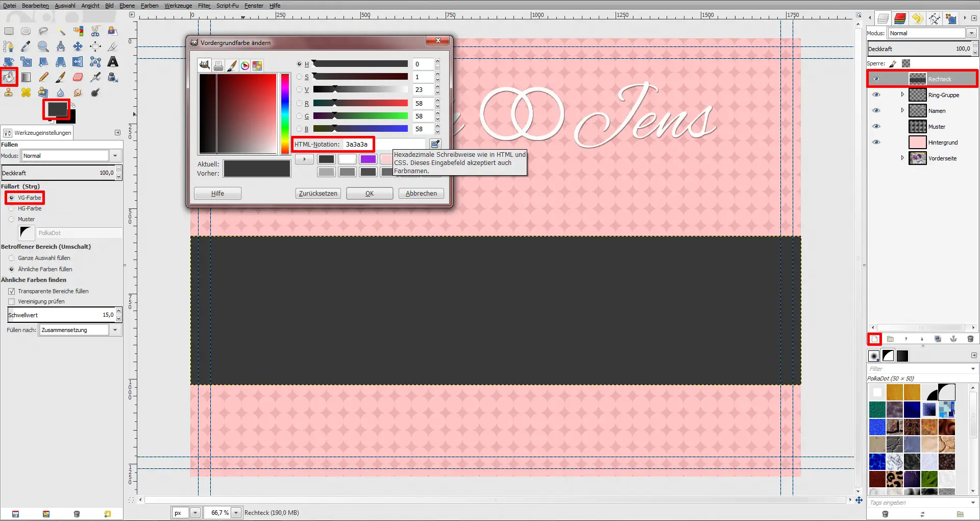The height and width of the screenshot is (521, 980).
Task: Open the Filter menu
Action: [x=204, y=6]
